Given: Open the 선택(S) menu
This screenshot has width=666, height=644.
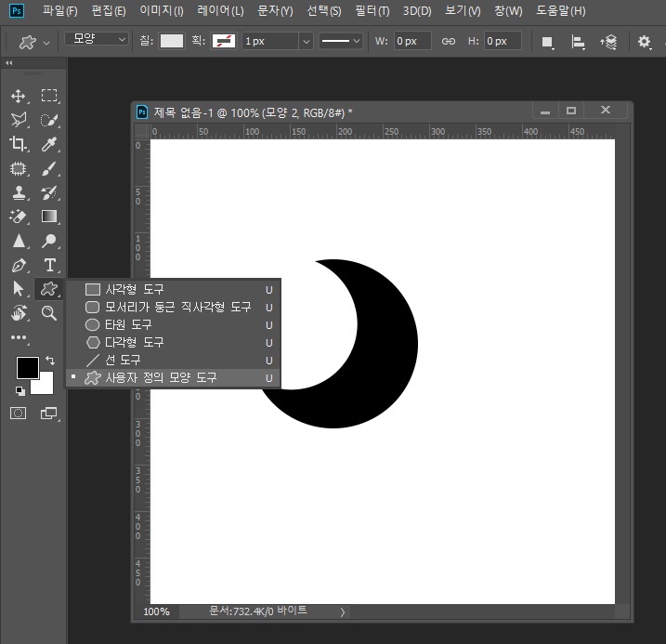Looking at the screenshot, I should tap(324, 10).
